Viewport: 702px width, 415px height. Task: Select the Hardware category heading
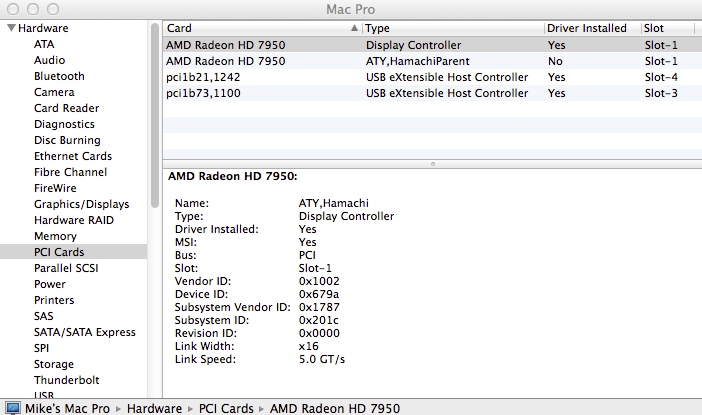pos(43,28)
